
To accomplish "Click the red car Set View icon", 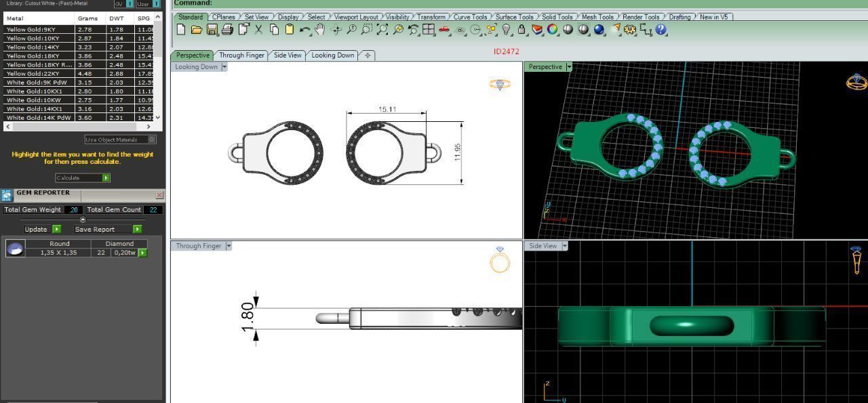I will (x=444, y=29).
